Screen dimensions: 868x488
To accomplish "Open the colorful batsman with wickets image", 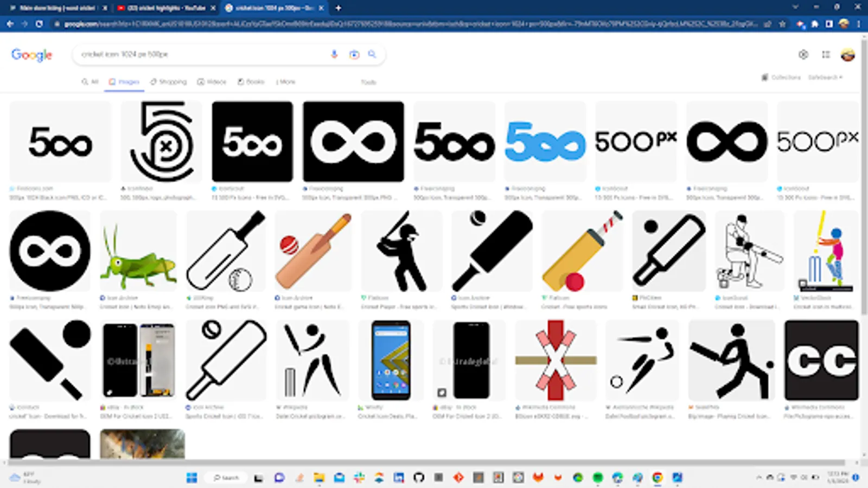I will (826, 251).
